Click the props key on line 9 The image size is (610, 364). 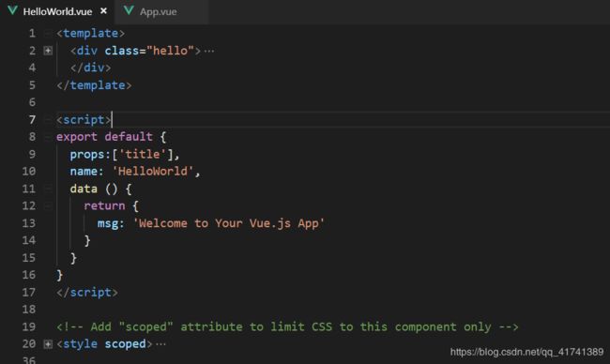(x=87, y=155)
